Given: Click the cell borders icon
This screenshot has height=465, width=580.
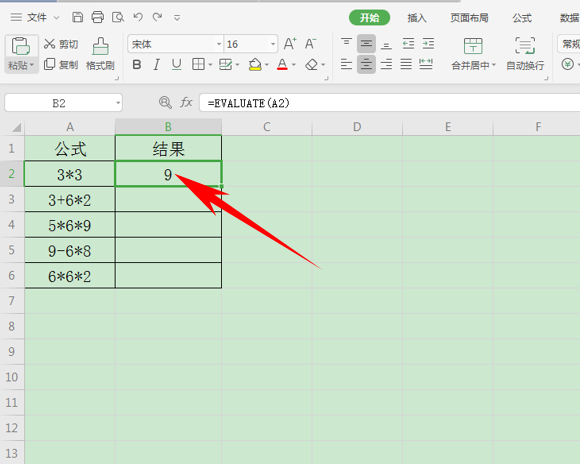Looking at the screenshot, I should coord(198,64).
